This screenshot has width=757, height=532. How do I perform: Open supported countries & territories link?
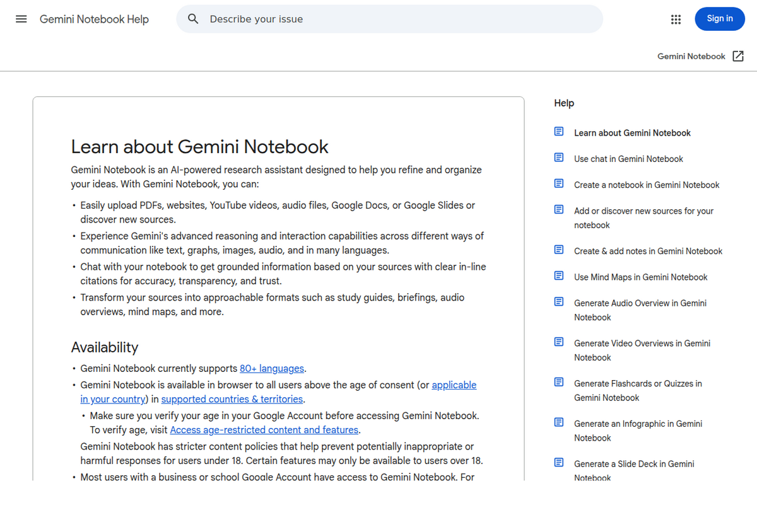tap(232, 399)
